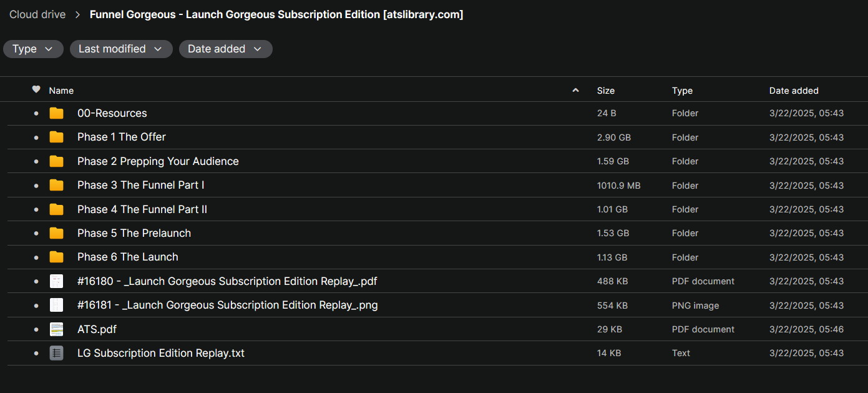Select LG Subscription Edition Replay.txt file name
868x393 pixels.
click(161, 353)
